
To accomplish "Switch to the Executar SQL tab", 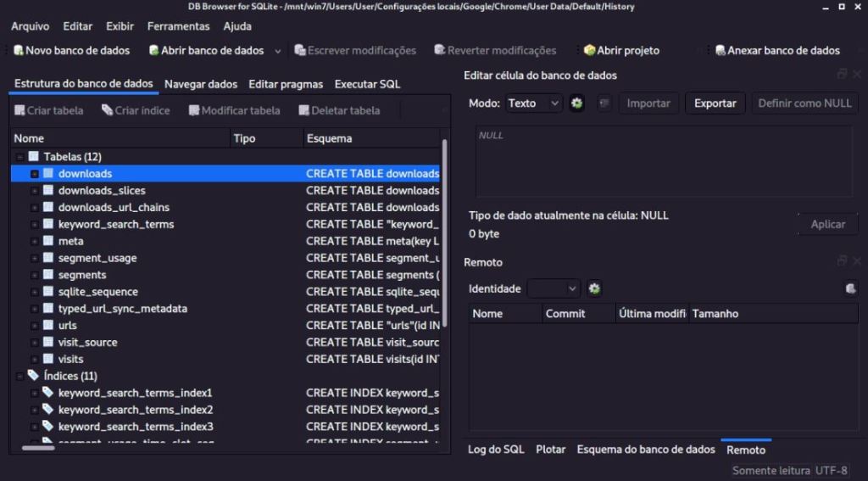I will pos(367,84).
